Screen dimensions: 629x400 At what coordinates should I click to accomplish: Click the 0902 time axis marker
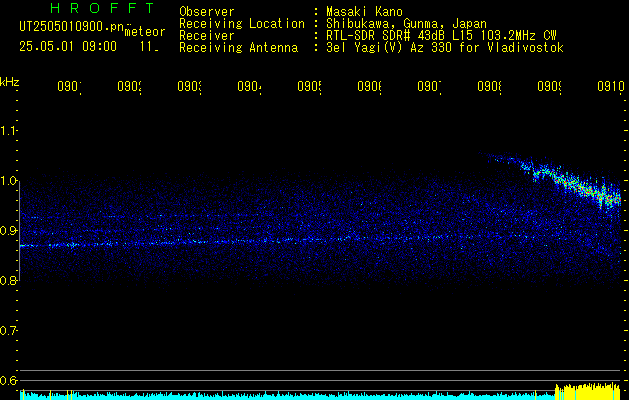130,86
